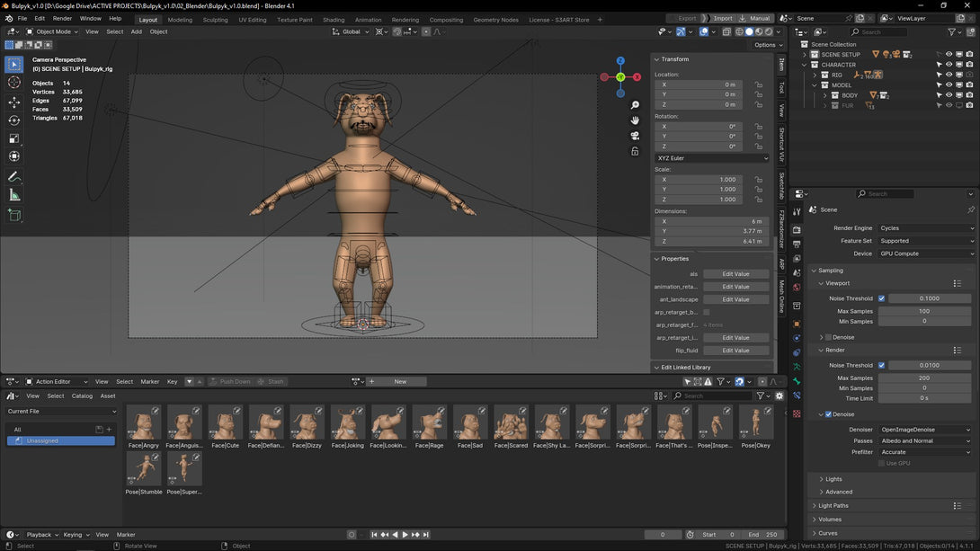
Task: Select the Add Cube tool
Action: coord(13,216)
